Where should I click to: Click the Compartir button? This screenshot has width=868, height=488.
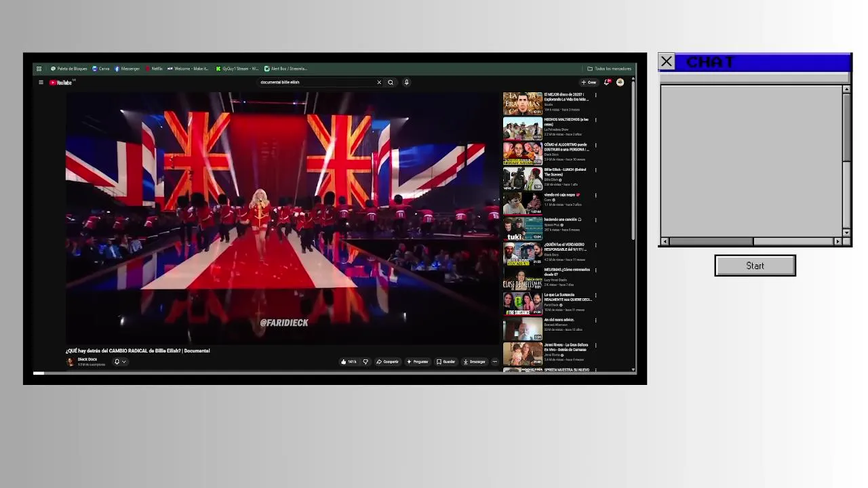click(388, 362)
